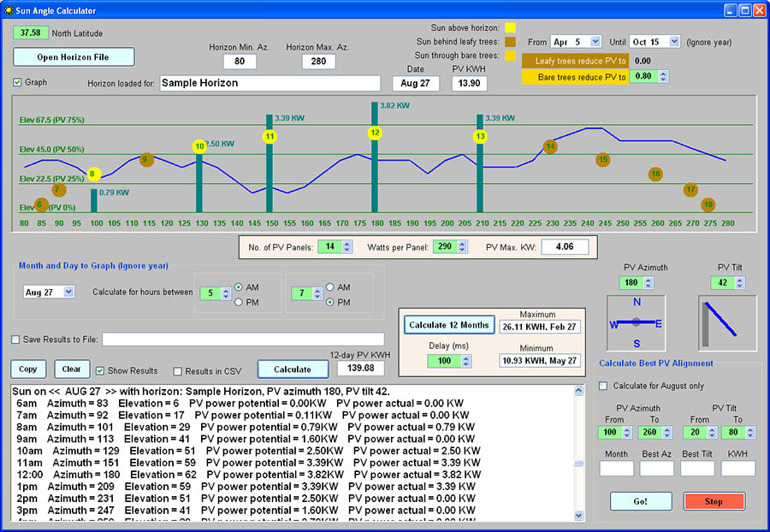This screenshot has width=770, height=532.
Task: Open the Until date dropdown showing Oct 15
Action: coord(674,42)
